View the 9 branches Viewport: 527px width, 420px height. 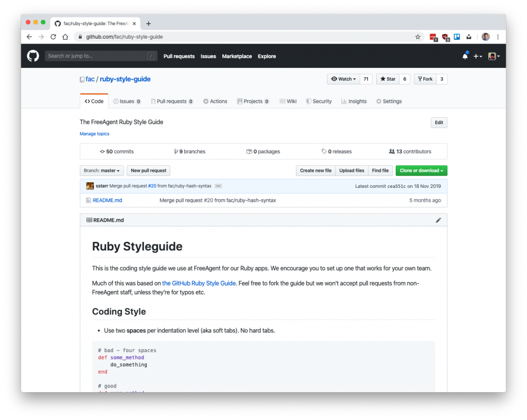point(189,151)
